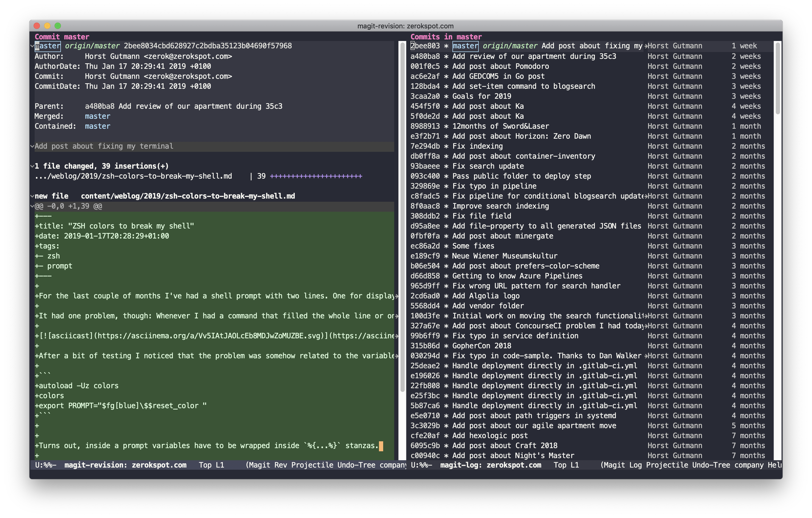
Task: Select commit 99b6ff9 Fix typo in service definition
Action: click(592, 336)
